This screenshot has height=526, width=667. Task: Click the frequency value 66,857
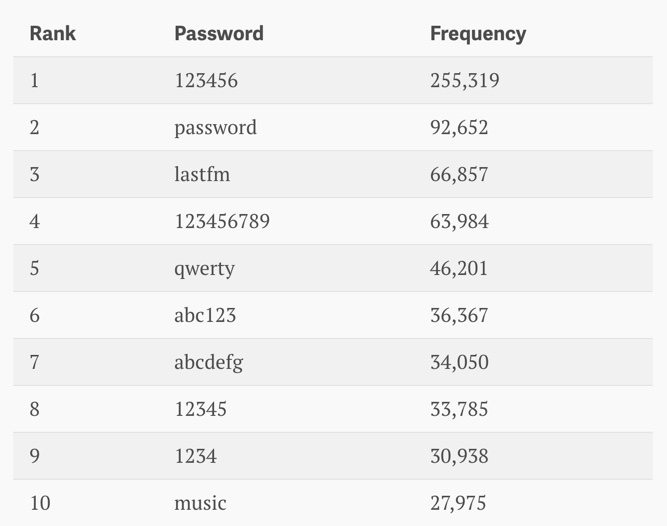(x=459, y=174)
